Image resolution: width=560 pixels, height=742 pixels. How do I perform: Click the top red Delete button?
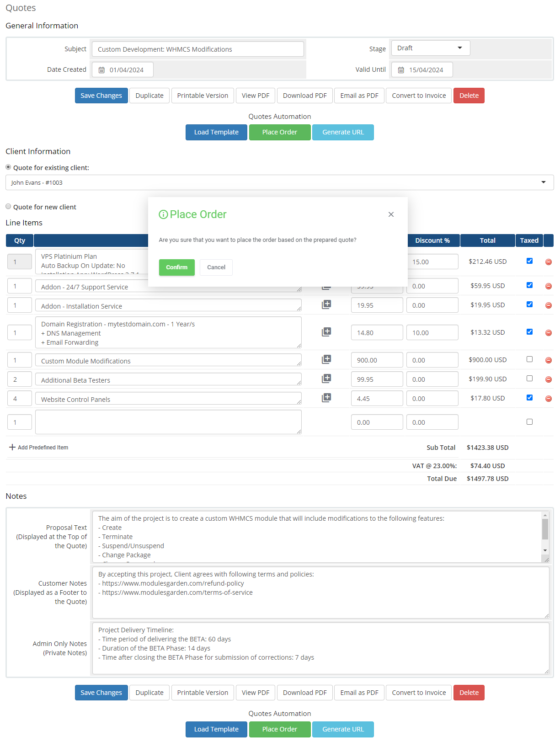coord(469,96)
